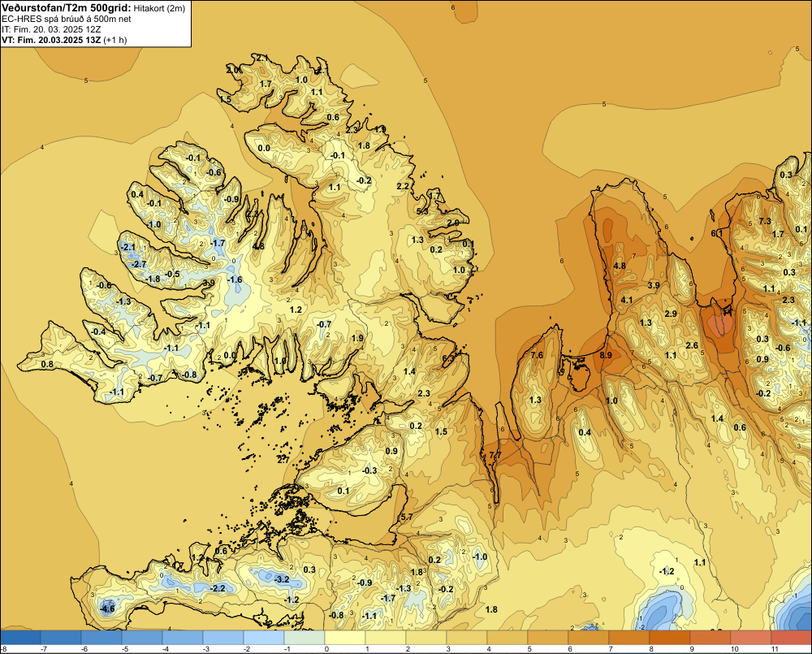This screenshot has height=654, width=812.
Task: Click the "-1.8" temperature value
Action: [x=153, y=279]
